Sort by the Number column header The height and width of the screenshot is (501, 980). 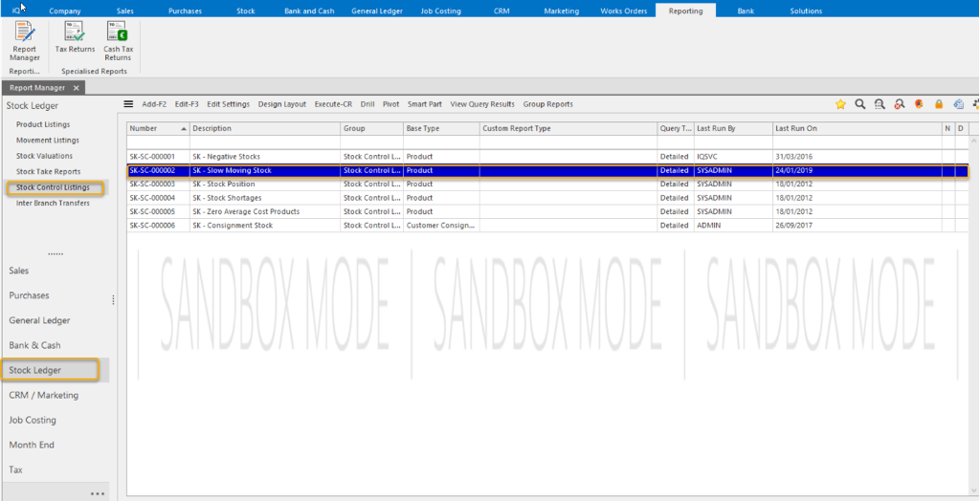click(x=157, y=128)
